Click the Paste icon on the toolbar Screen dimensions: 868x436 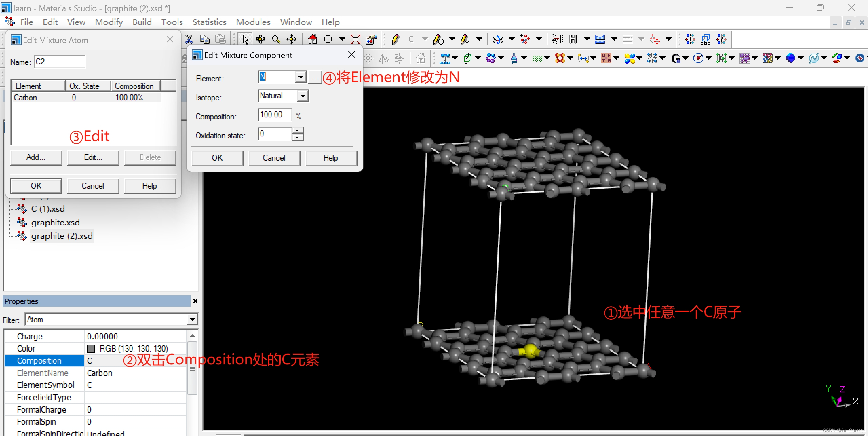click(220, 39)
